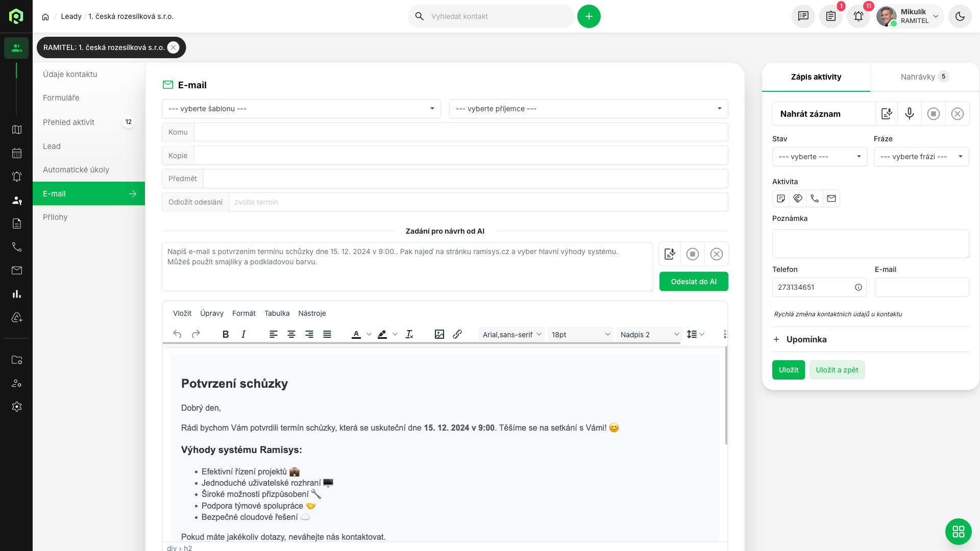Image resolution: width=980 pixels, height=551 pixels.
Task: Open the map icon in left sidebar
Action: [x=17, y=130]
